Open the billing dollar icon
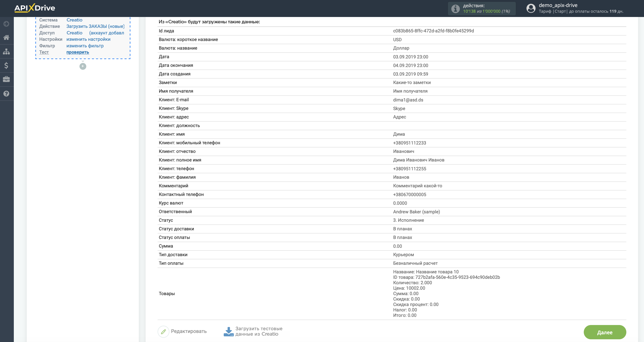644x342 pixels. (x=6, y=65)
